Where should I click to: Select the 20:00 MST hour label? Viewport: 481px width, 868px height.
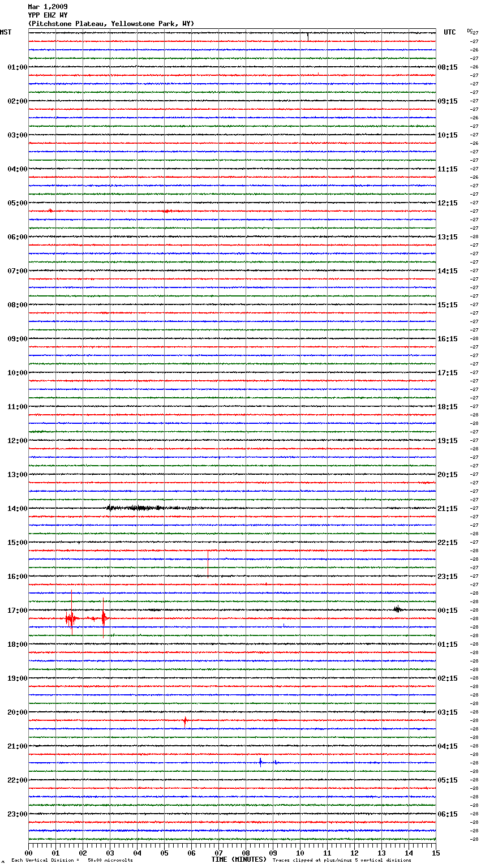[18, 712]
